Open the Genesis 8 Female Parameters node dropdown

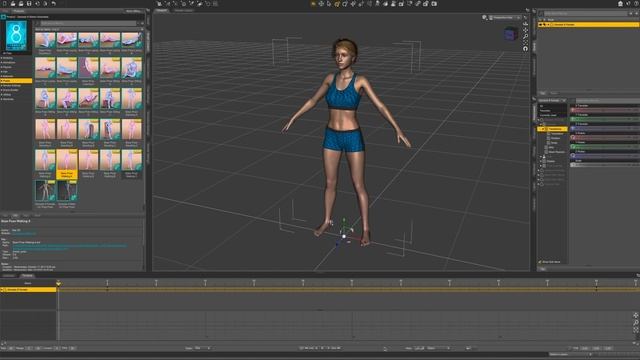click(x=553, y=100)
